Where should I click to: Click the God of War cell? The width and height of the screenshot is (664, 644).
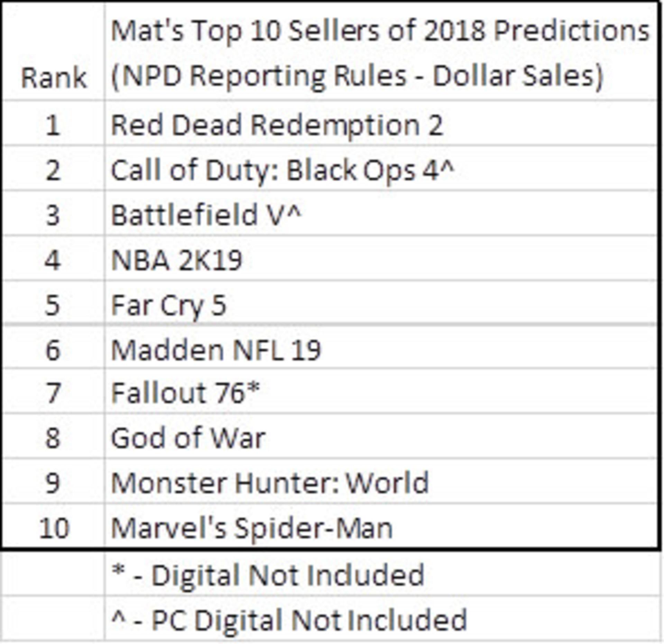381,435
